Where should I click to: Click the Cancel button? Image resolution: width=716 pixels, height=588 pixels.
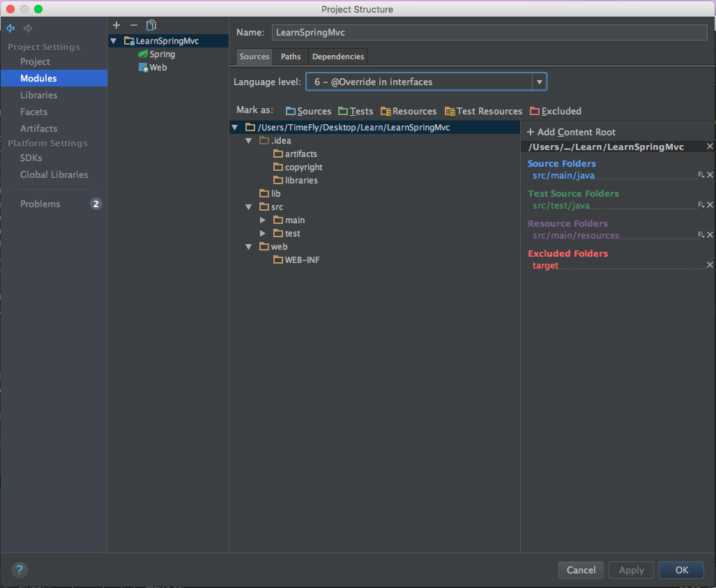(581, 570)
